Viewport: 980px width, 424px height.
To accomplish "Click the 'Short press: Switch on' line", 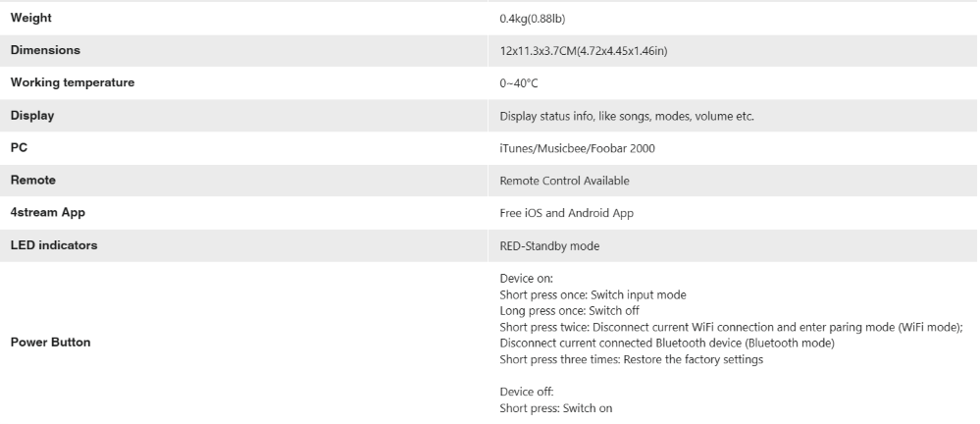I will click(x=555, y=408).
